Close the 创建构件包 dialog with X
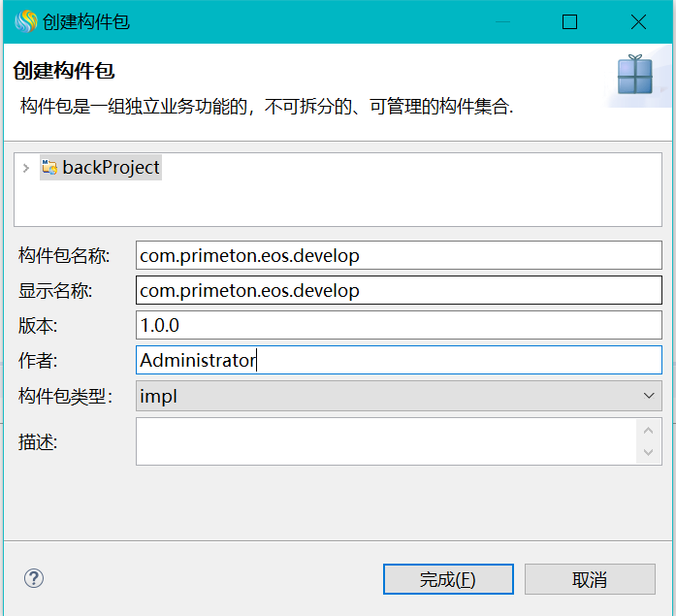The width and height of the screenshot is (676, 616). (638, 21)
